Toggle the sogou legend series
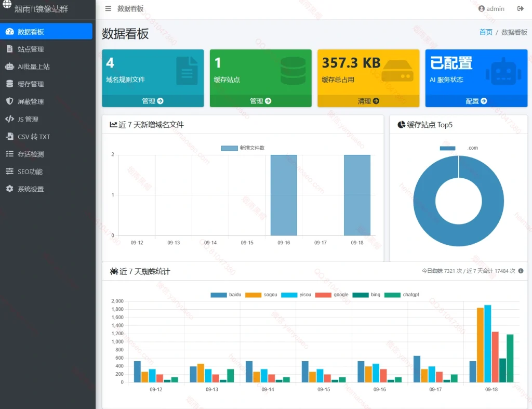The image size is (532, 409). pos(261,295)
